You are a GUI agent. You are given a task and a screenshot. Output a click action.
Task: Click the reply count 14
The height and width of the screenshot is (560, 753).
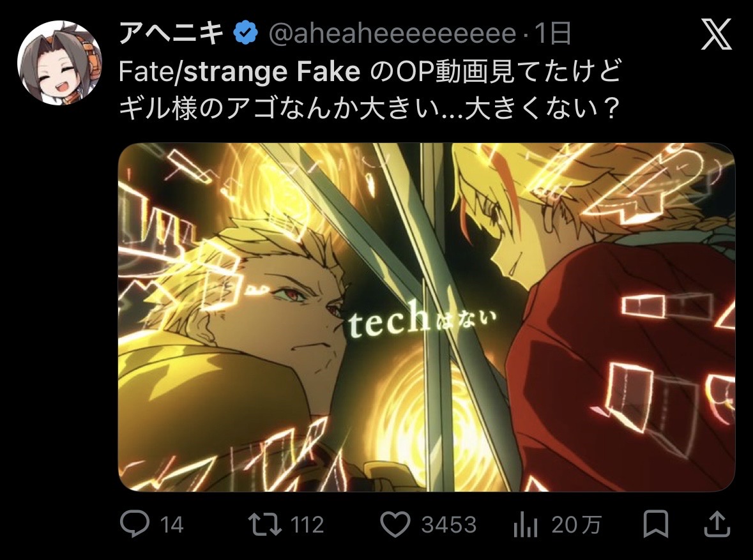(x=171, y=524)
